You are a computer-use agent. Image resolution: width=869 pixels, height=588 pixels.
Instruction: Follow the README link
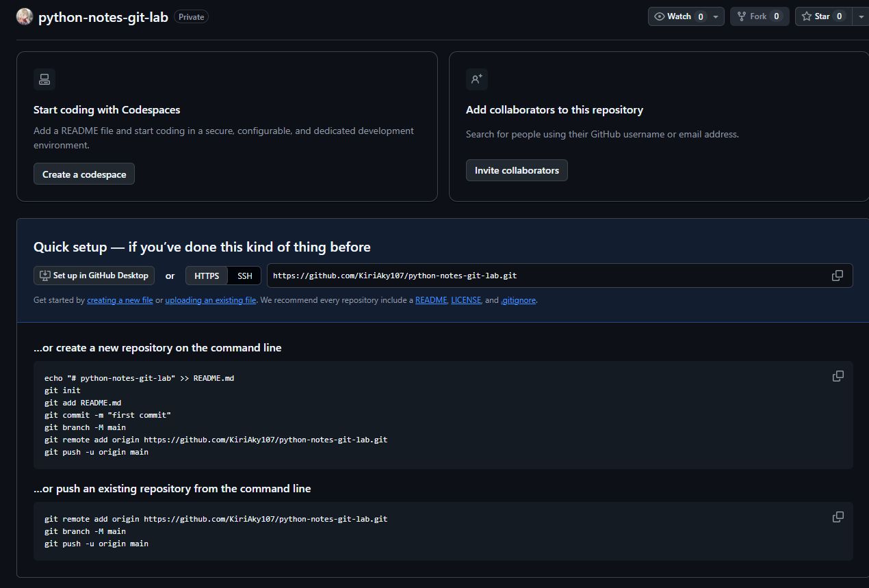[x=431, y=300]
